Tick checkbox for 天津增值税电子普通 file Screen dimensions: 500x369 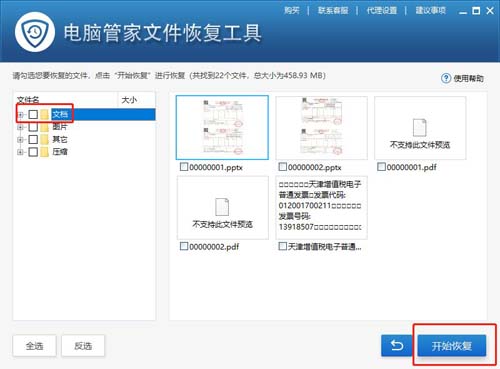point(282,246)
